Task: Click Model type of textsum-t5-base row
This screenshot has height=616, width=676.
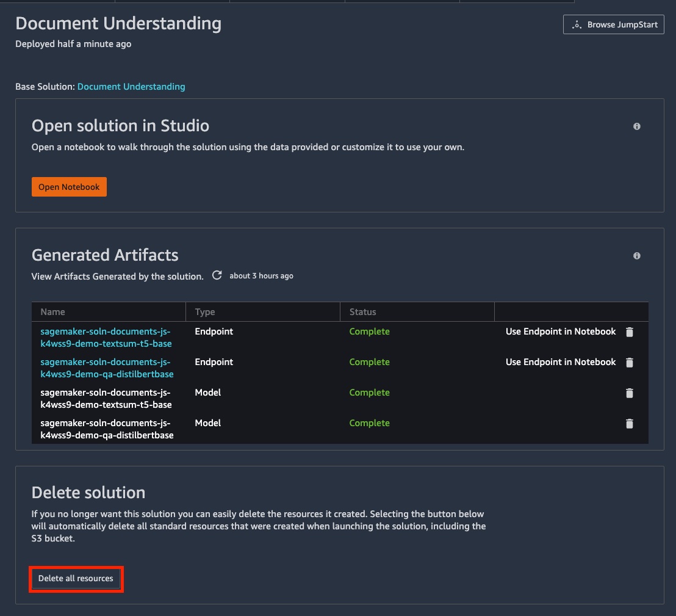Action: tap(208, 393)
